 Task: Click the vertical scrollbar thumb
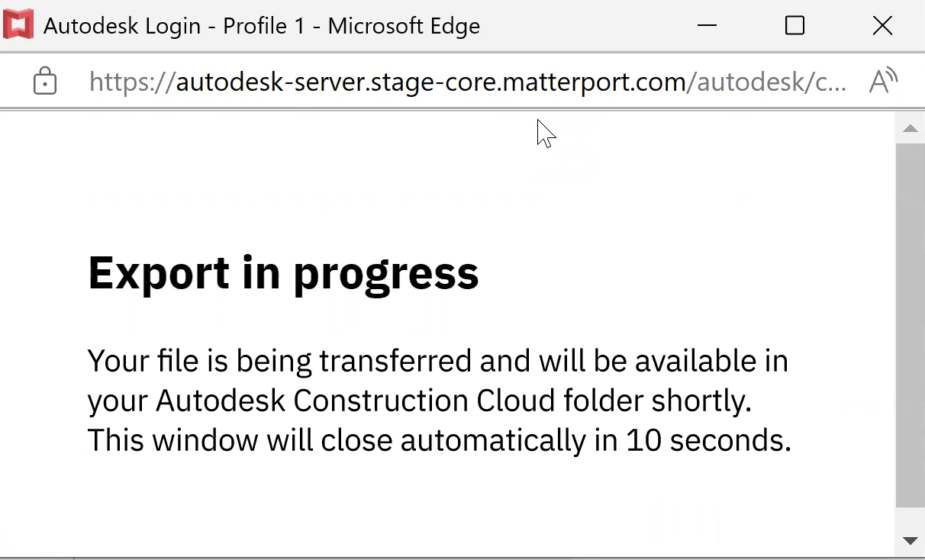click(x=910, y=324)
